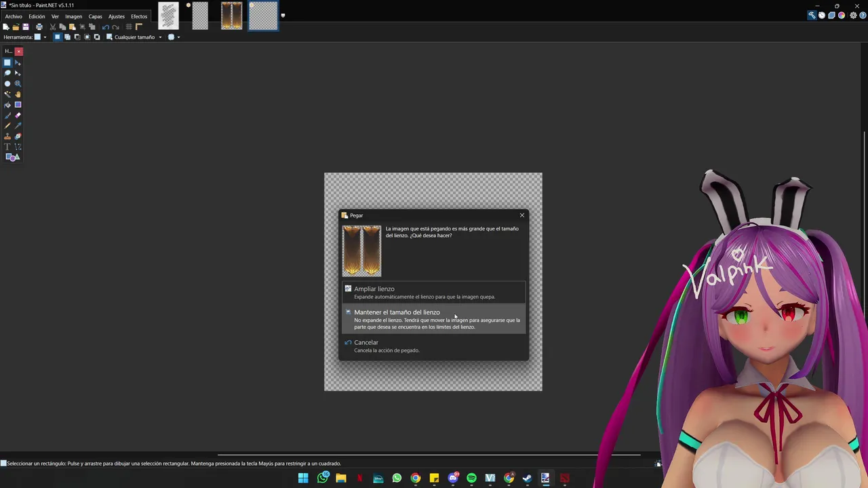Open the Windows Start menu

click(x=303, y=478)
